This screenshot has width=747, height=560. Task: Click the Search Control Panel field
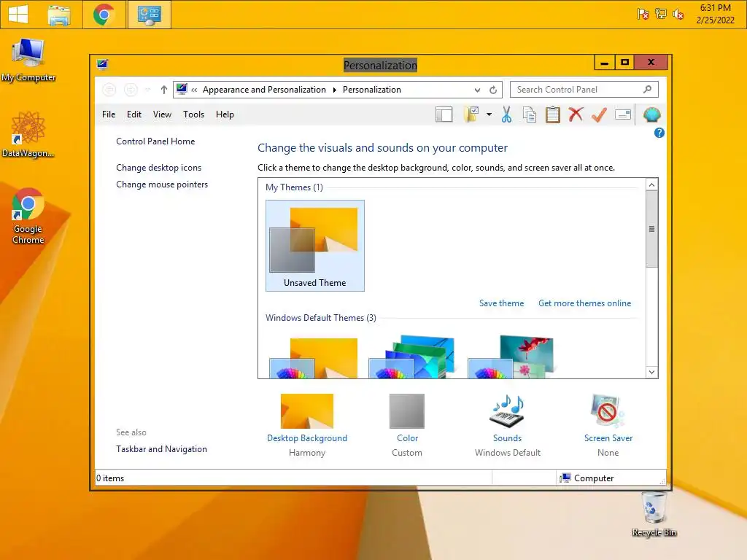pyautogui.click(x=584, y=90)
